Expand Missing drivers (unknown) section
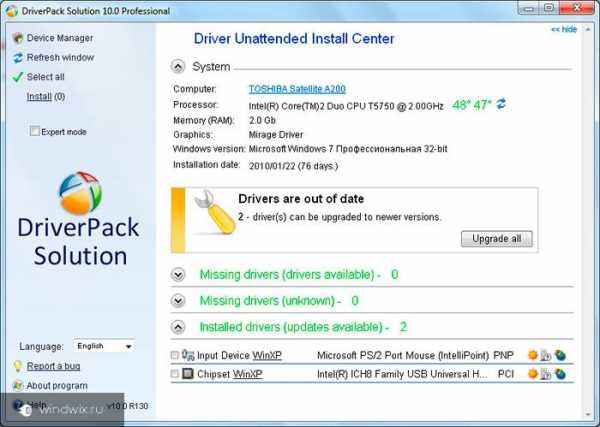Image resolution: width=600 pixels, height=427 pixels. [x=178, y=301]
